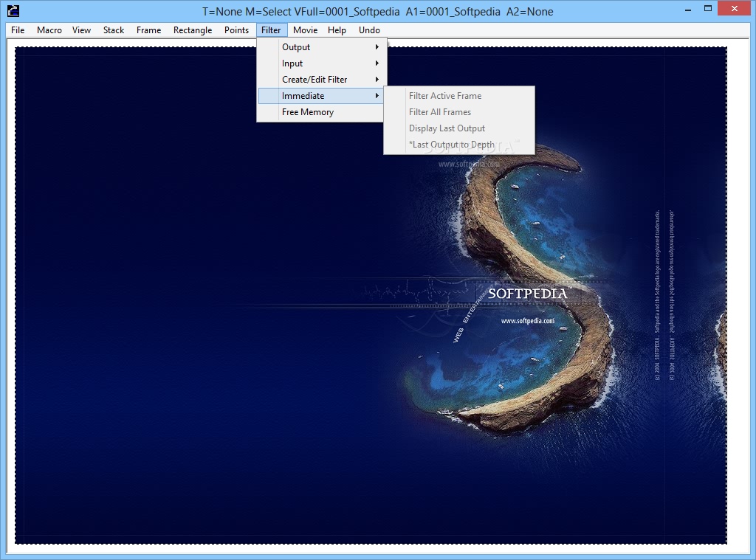Open the Stack menu
The height and width of the screenshot is (560, 756).
tap(113, 30)
